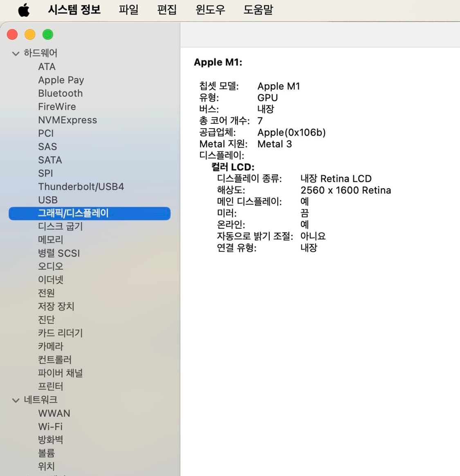
Task: Collapse the 네트워크 section chevron
Action: click(16, 400)
